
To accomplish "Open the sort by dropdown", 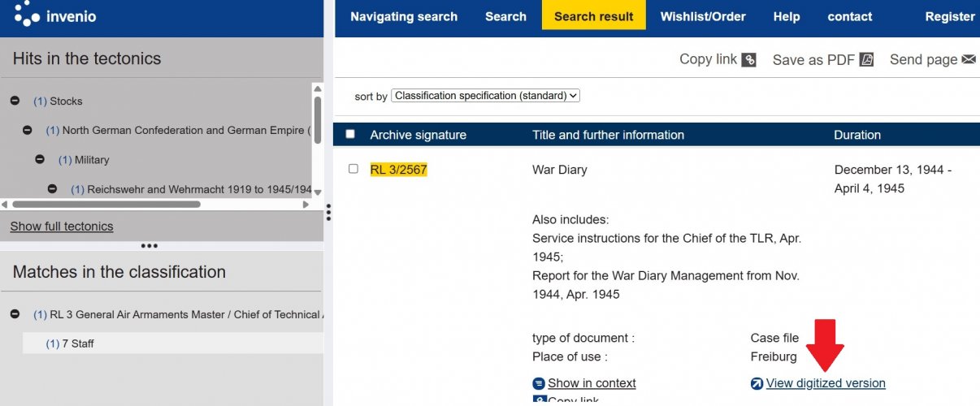I will [x=485, y=96].
